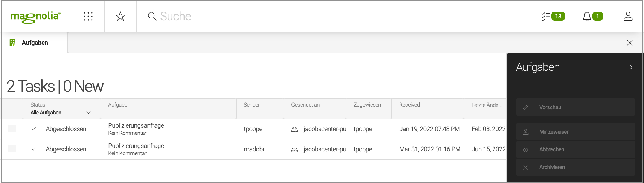The width and height of the screenshot is (644, 183).
Task: Click the person icon beside Mir zuweisen
Action: (526, 132)
